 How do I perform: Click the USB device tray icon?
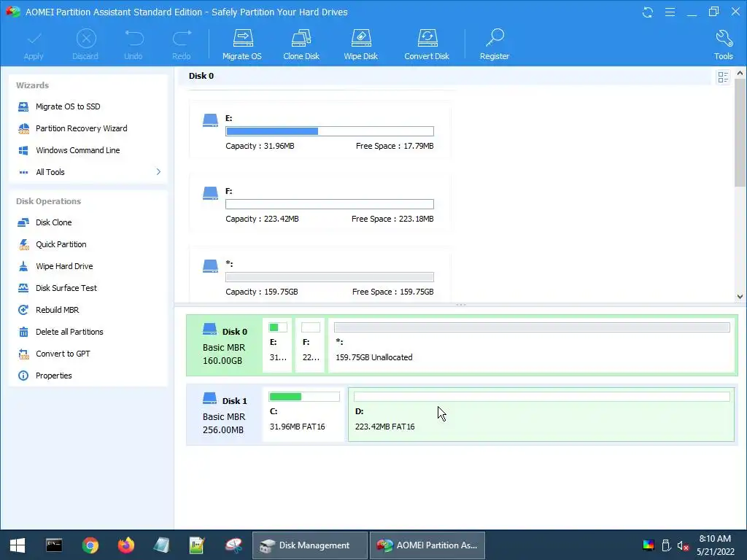click(x=667, y=545)
